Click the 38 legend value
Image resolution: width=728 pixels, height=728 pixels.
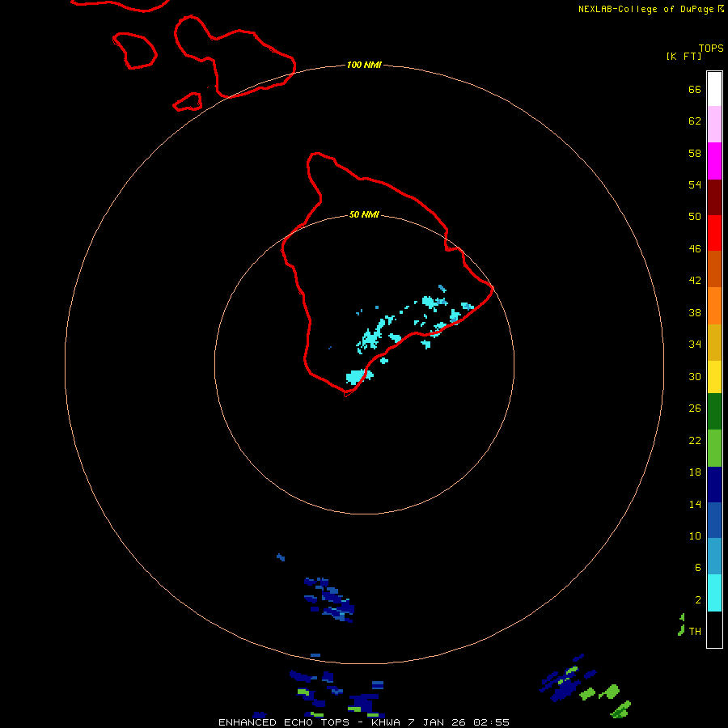[x=695, y=313]
